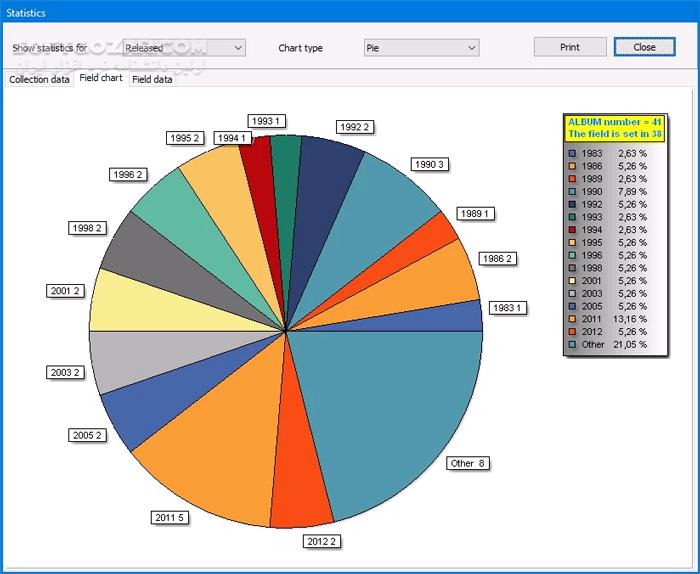Click the yellow ALBUM number legend header

click(x=607, y=126)
